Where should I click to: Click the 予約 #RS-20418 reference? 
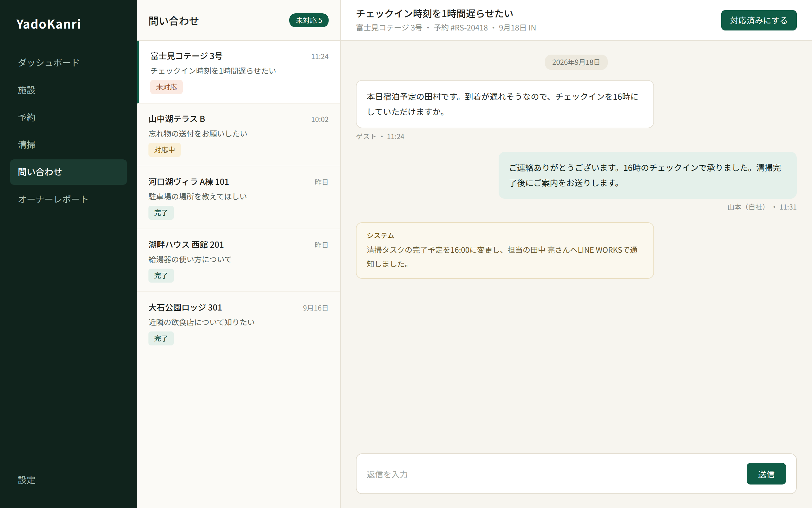[461, 28]
